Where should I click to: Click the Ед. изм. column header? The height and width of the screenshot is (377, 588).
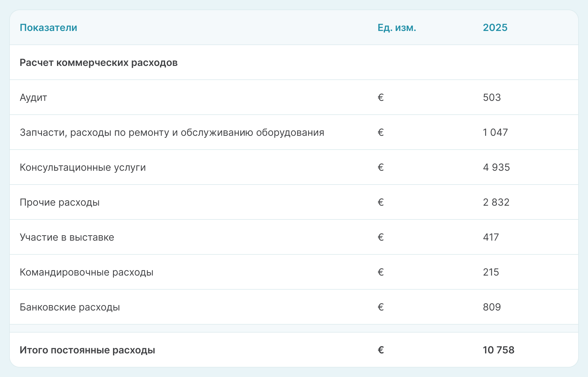tap(397, 28)
